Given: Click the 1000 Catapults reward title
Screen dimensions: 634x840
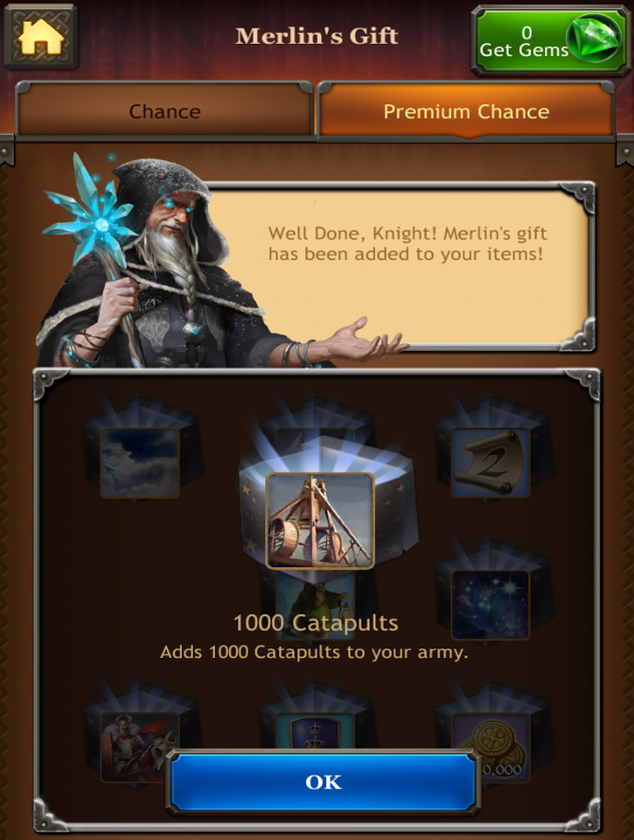Looking at the screenshot, I should click(x=316, y=623).
